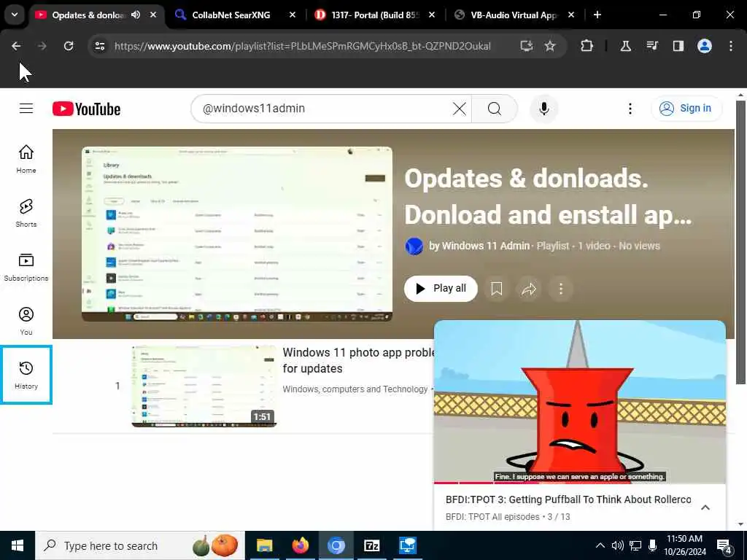Open Windows, computers and Technology channel
Viewport: 747px width, 560px height.
pos(355,389)
